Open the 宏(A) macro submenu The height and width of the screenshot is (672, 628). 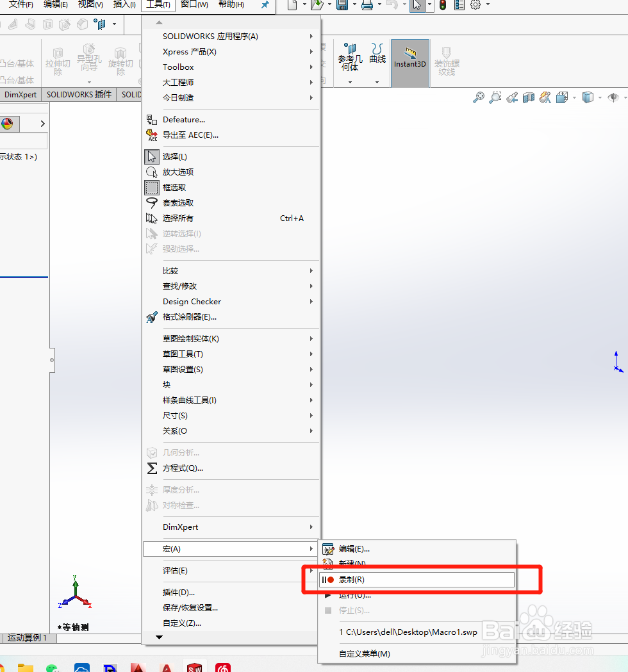[231, 549]
